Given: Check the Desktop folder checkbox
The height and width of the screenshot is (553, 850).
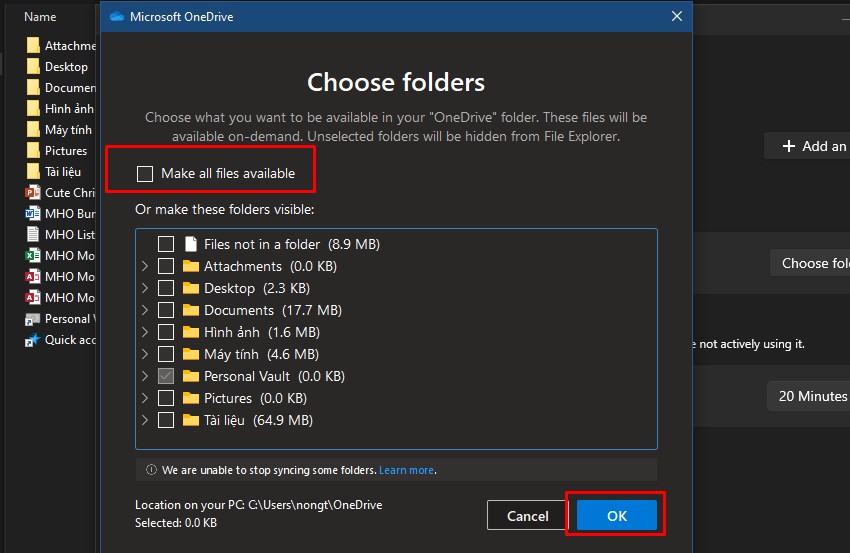Looking at the screenshot, I should coord(166,288).
